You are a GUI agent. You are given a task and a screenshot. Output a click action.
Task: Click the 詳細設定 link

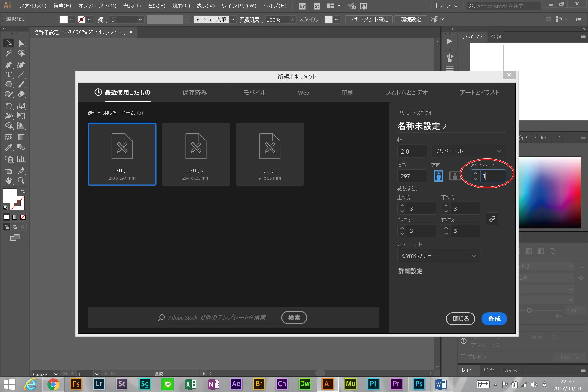coord(410,271)
